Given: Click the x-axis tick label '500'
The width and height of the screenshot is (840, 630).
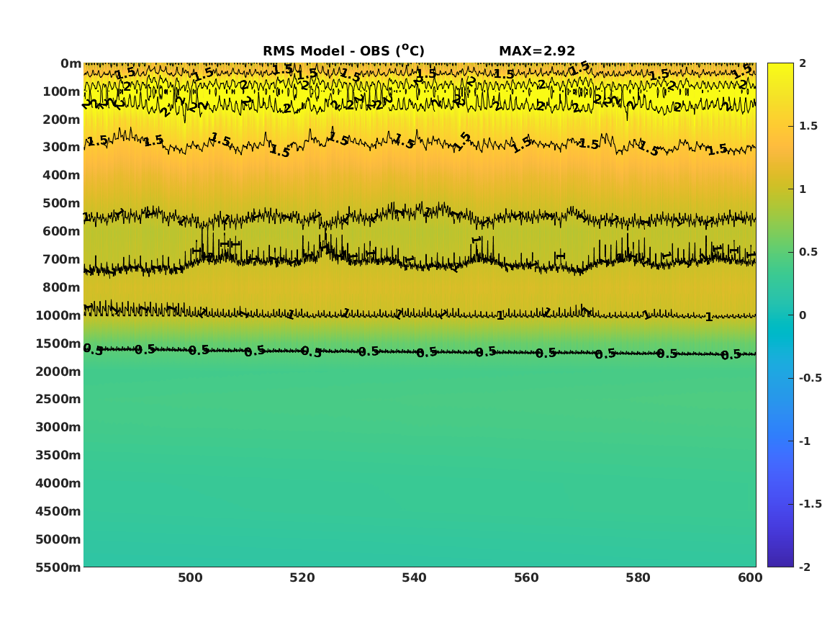Looking at the screenshot, I should pos(190,578).
